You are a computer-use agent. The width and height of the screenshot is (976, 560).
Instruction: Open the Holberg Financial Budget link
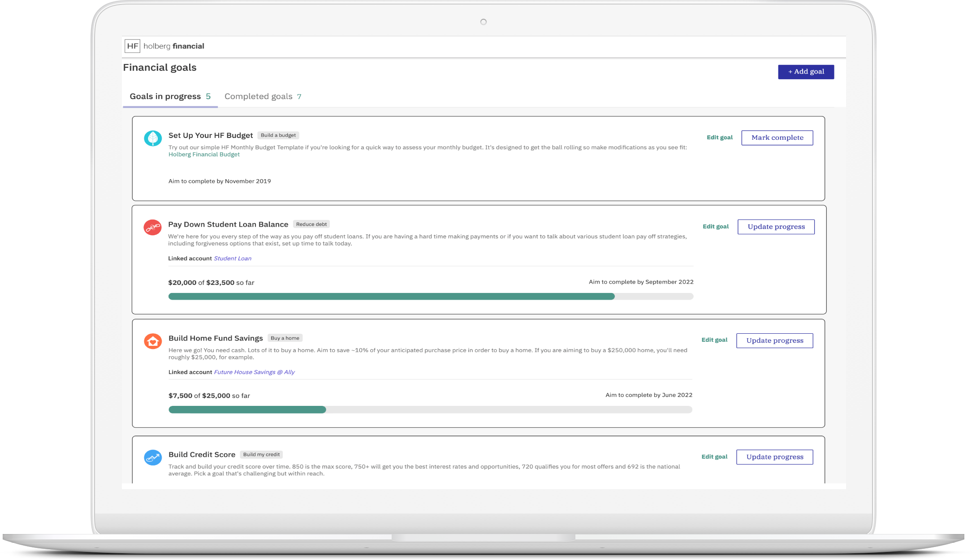point(204,155)
